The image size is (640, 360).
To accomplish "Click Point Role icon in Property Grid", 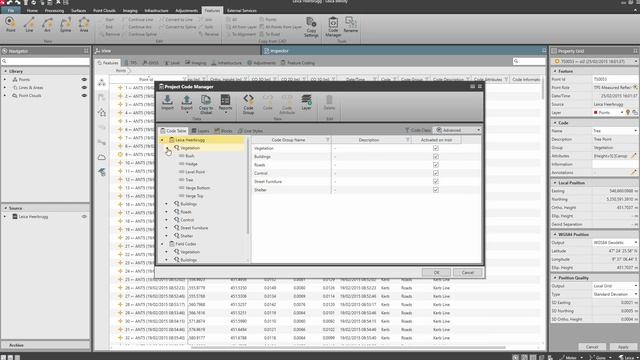I will 635,87.
